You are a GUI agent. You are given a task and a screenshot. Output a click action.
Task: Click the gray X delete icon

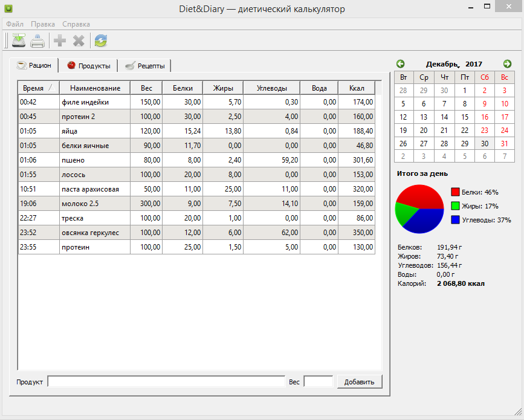(x=79, y=41)
